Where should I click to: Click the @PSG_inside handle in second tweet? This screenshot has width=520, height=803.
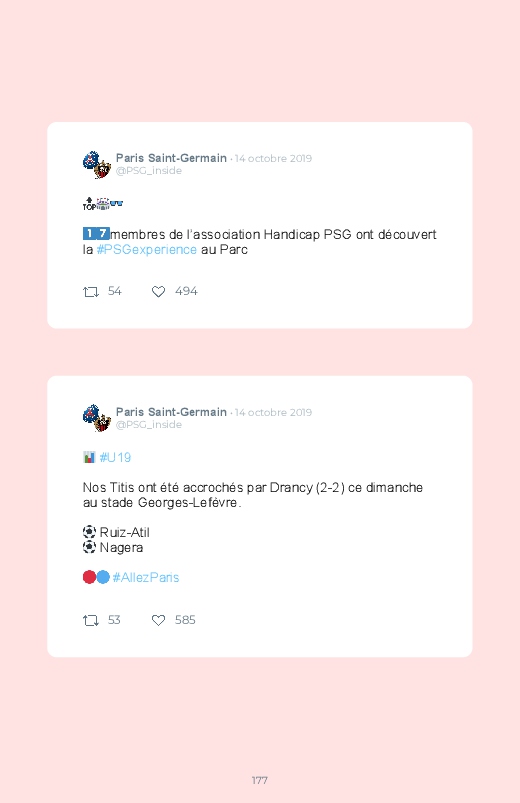[x=149, y=425]
